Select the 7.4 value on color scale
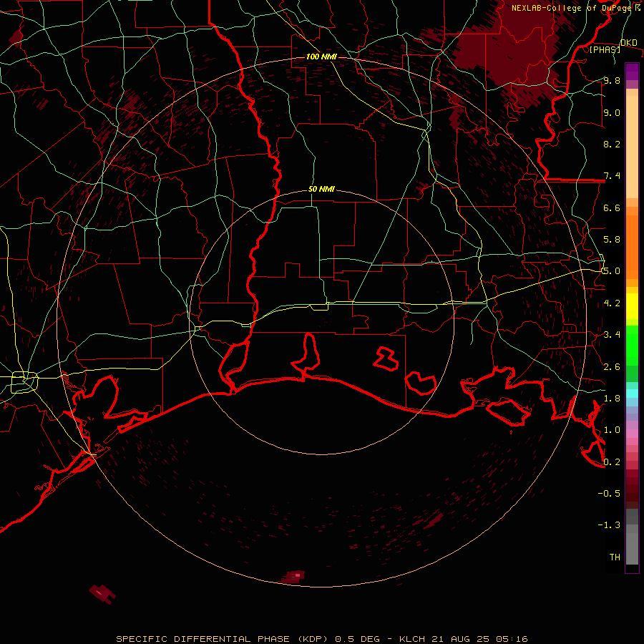644x644 pixels. point(612,176)
